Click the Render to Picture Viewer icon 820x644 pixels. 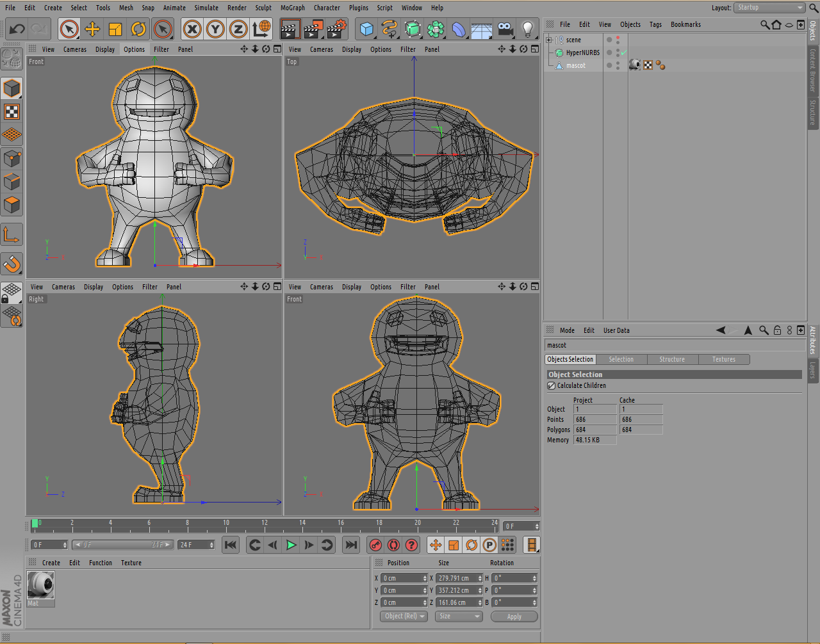coord(313,29)
